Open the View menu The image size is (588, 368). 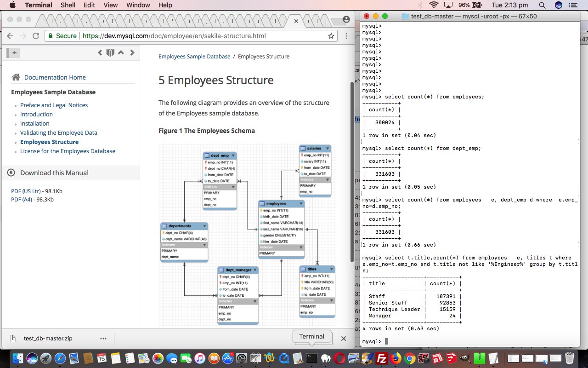(x=110, y=5)
